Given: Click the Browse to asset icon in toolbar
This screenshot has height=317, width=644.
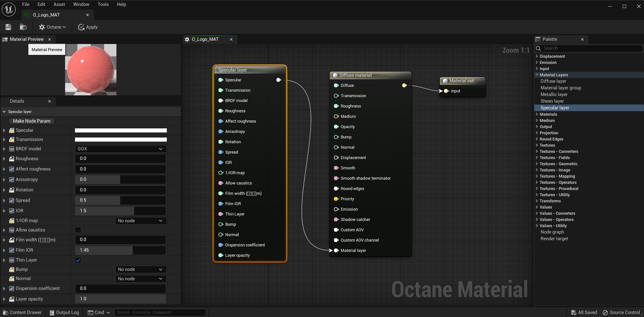Looking at the screenshot, I should pyautogui.click(x=23, y=27).
